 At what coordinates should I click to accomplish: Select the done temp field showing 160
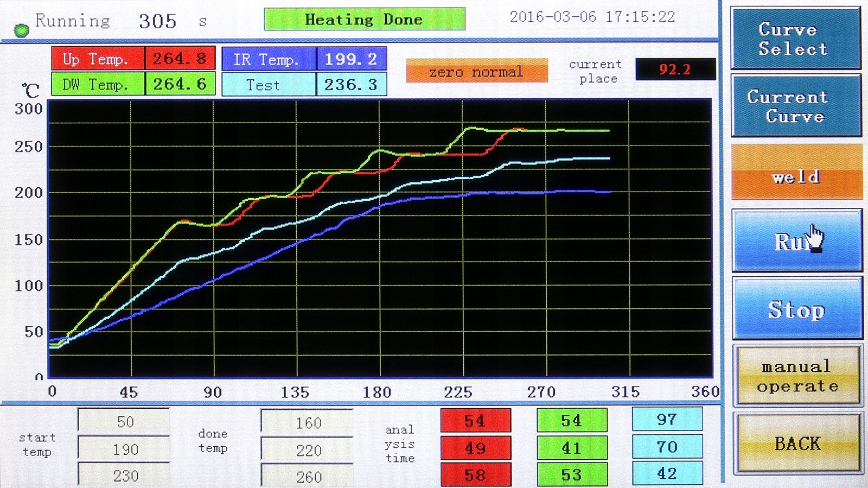(308, 423)
